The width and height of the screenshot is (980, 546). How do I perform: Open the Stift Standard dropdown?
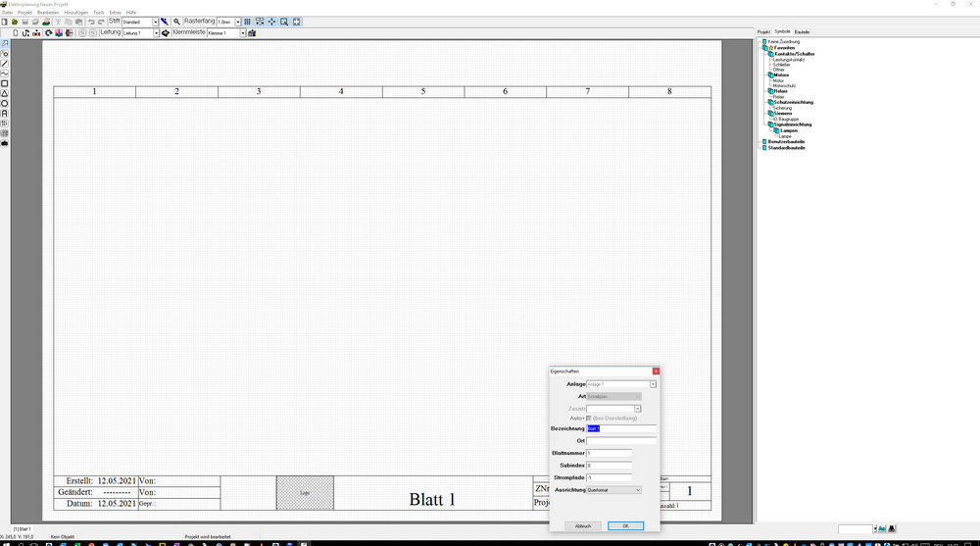click(155, 21)
